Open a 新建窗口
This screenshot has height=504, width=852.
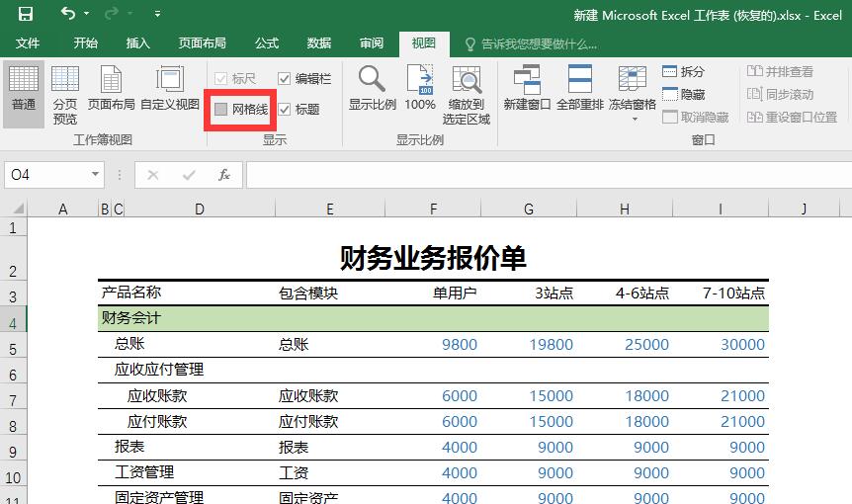tap(527, 88)
